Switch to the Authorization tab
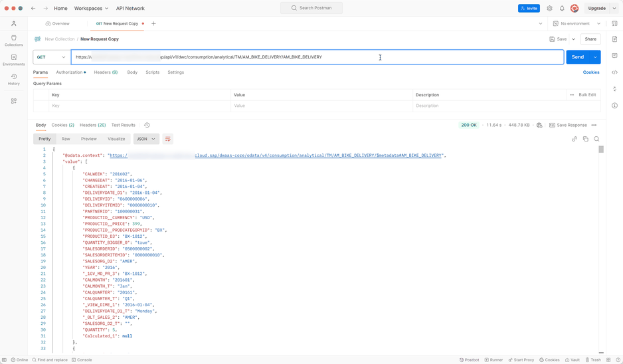The image size is (623, 364). (x=70, y=72)
